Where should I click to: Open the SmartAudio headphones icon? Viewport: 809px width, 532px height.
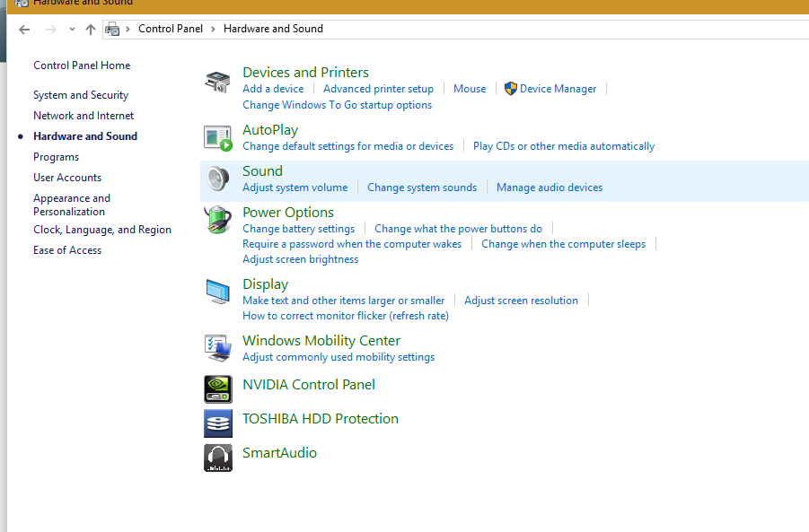pyautogui.click(x=217, y=458)
